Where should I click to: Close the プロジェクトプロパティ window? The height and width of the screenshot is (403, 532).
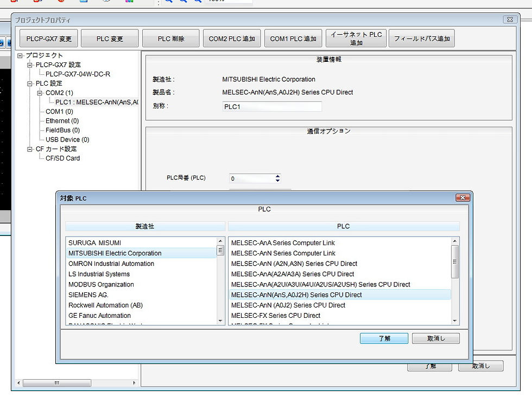coord(510,20)
